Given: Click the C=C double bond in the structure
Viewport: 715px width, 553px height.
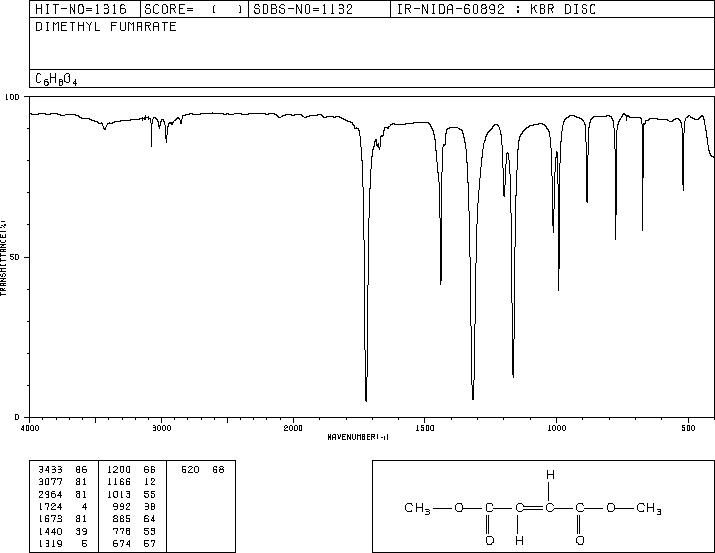Looking at the screenshot, I should pyautogui.click(x=534, y=508).
